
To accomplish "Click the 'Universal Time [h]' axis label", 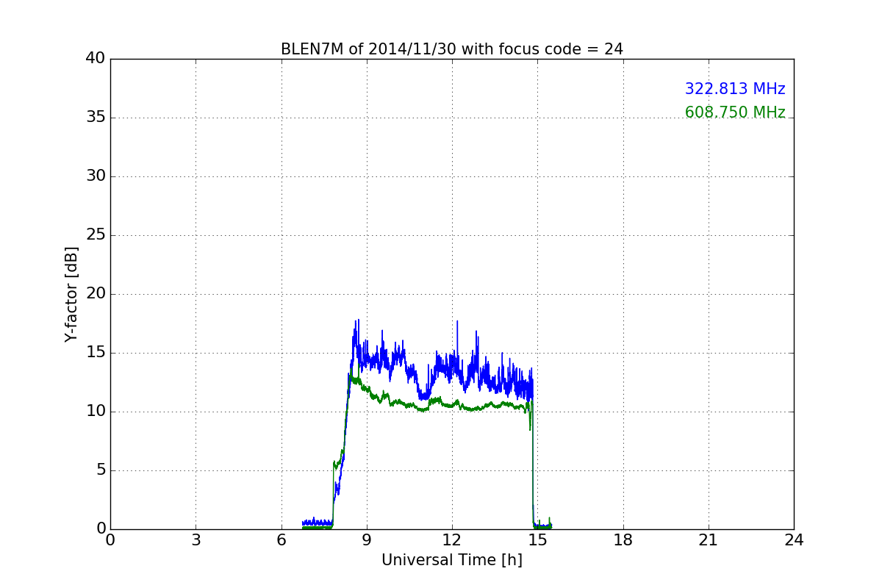I will 452,560.
